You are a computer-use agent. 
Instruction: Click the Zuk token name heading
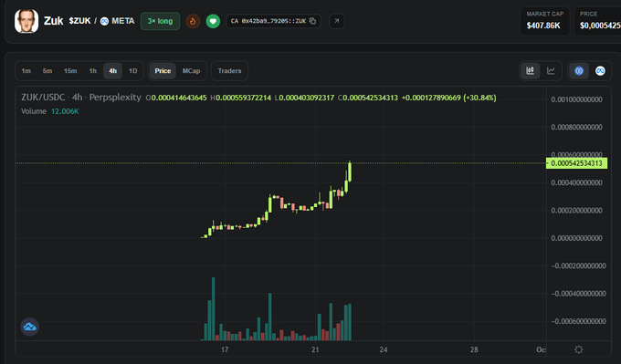click(54, 21)
